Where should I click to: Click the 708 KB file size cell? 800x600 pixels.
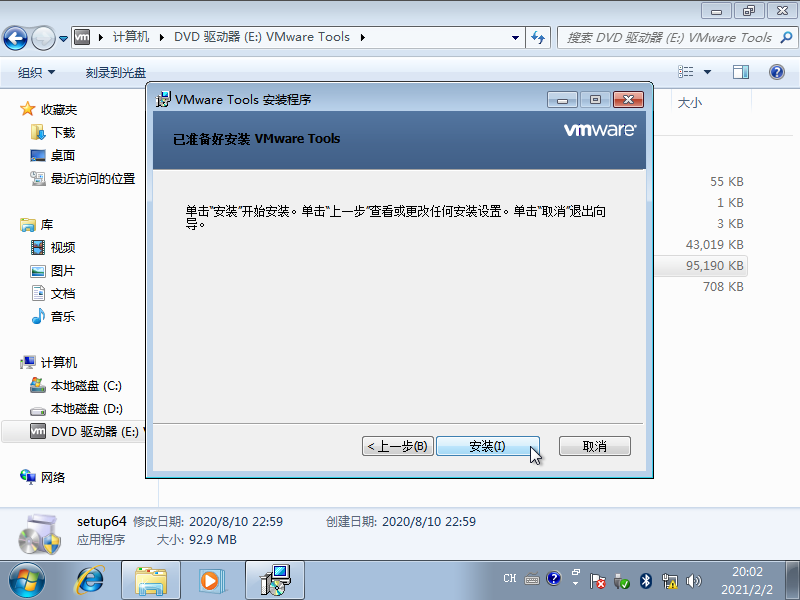723,286
